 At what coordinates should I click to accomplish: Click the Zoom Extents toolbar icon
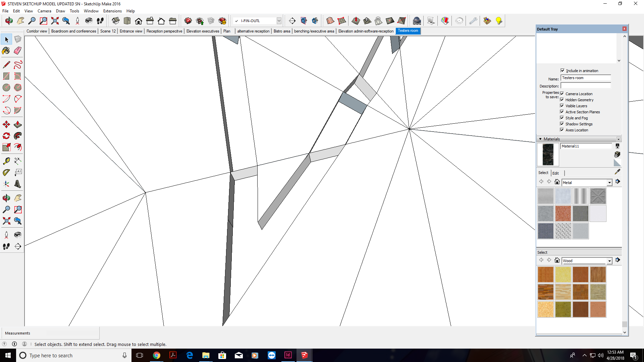coord(55,21)
